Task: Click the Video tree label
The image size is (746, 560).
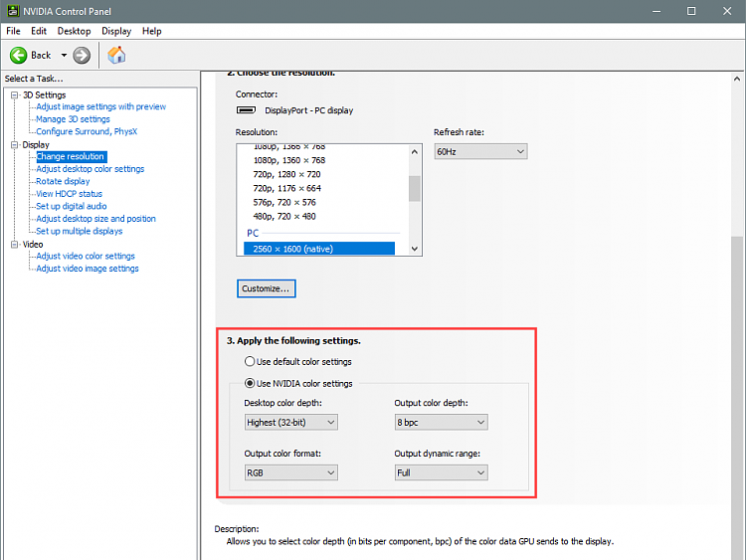Action: (x=33, y=244)
